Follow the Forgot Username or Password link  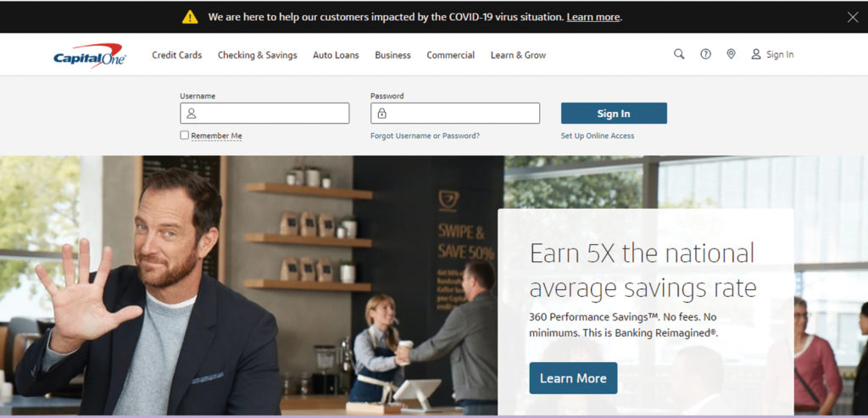[x=426, y=136]
